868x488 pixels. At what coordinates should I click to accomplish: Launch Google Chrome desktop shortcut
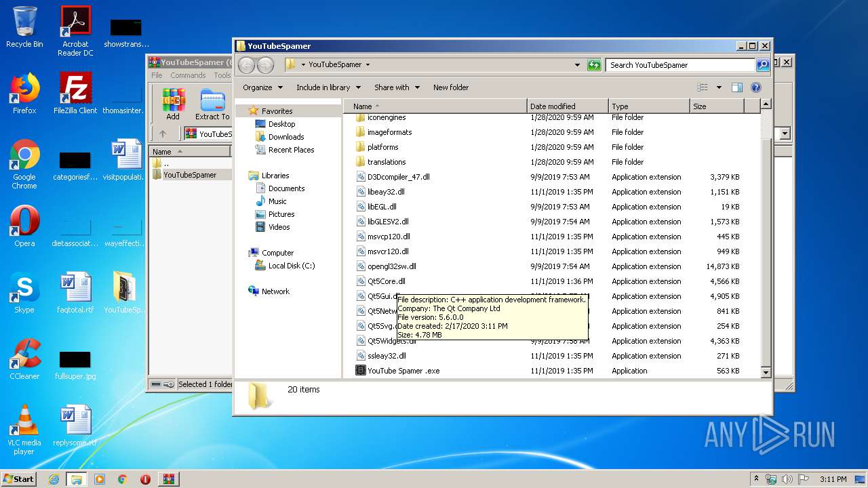(24, 164)
